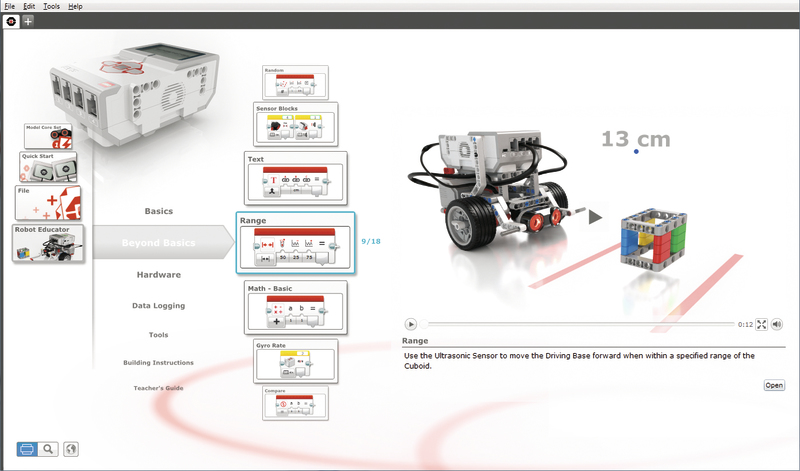Open Building Instructions category
800x471 pixels.
click(x=159, y=362)
